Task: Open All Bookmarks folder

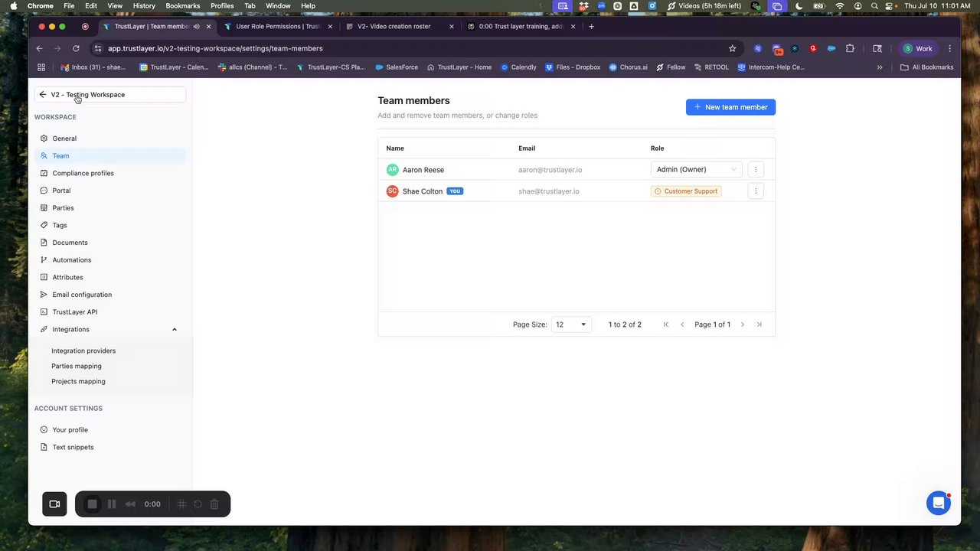Action: click(927, 67)
